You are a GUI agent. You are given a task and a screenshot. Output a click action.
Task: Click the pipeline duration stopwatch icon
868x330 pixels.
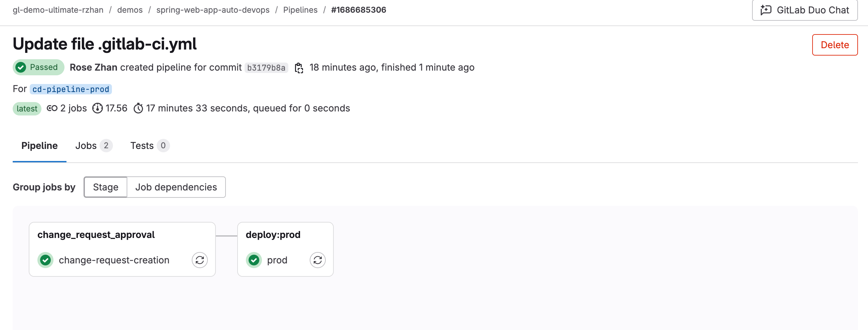138,108
